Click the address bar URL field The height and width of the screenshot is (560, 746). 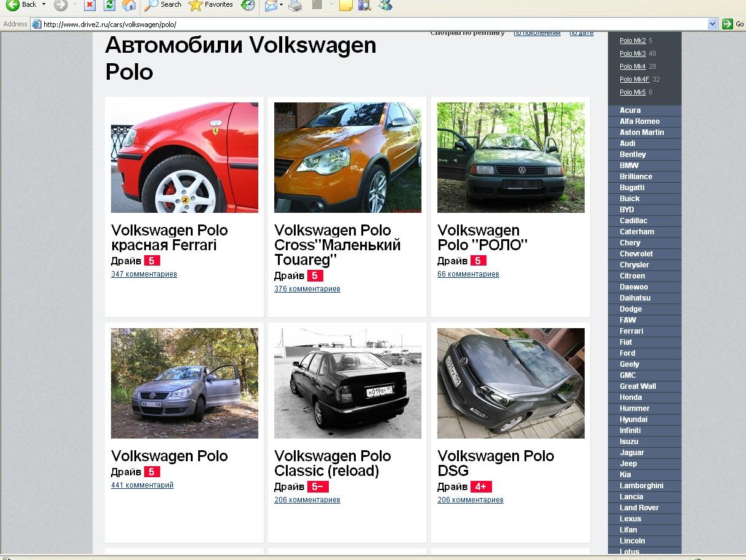(374, 25)
